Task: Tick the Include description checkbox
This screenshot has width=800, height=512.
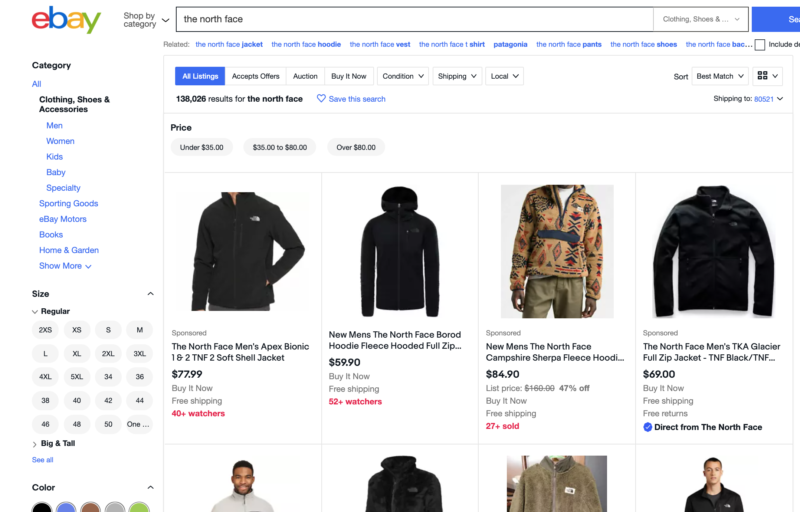Action: pos(760,45)
